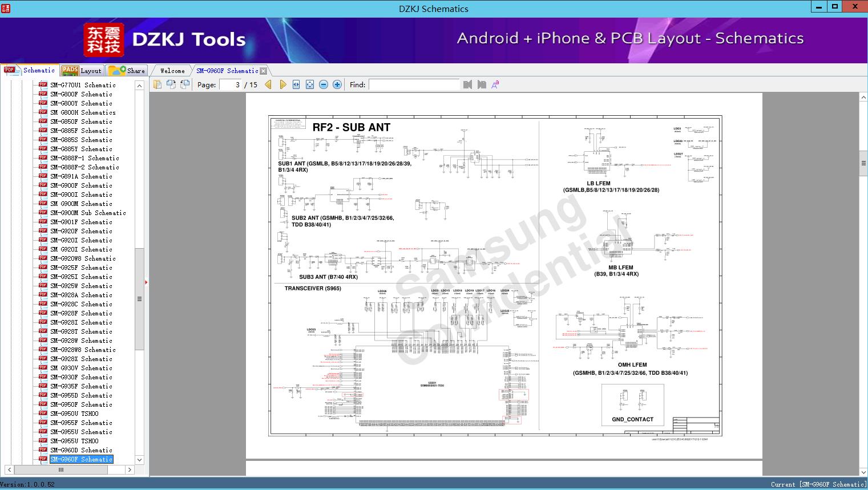Open SM-G888F-2 Schematic in the tree

tap(84, 167)
